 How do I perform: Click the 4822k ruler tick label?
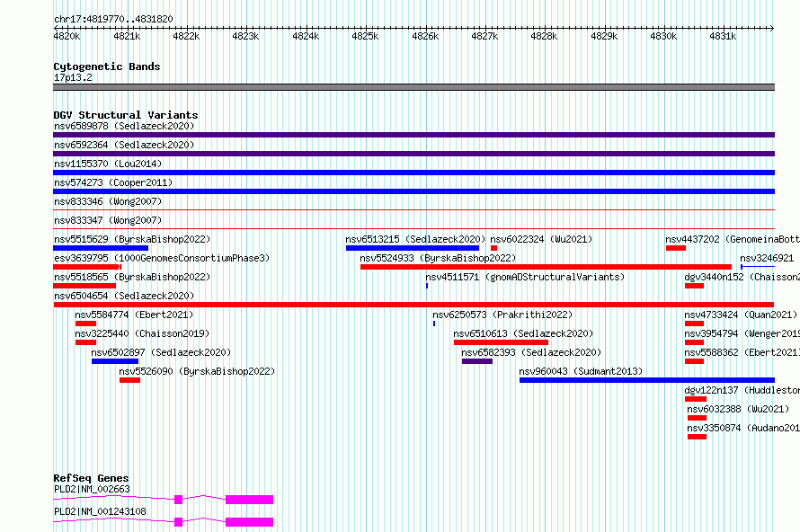pyautogui.click(x=186, y=36)
